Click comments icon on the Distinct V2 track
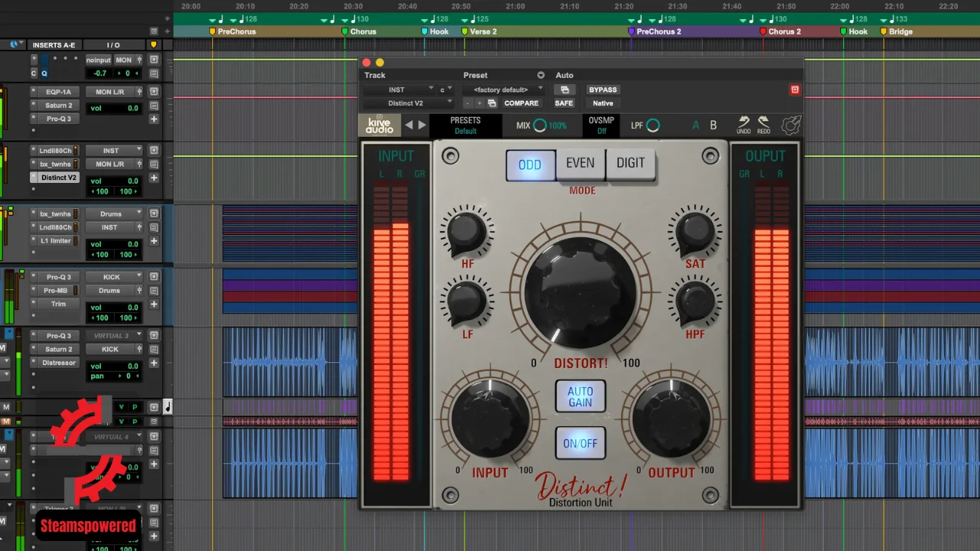Screen dimensions: 980x551 154,164
